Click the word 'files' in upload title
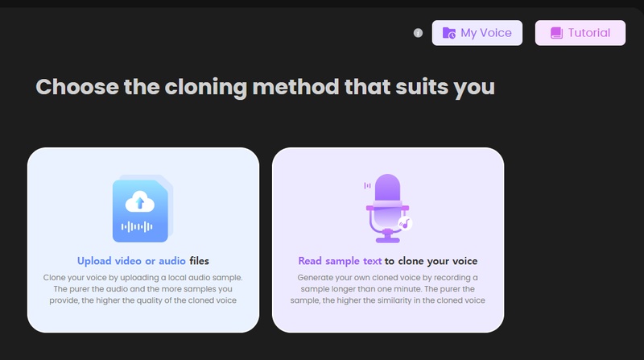644x360 pixels. tap(199, 261)
